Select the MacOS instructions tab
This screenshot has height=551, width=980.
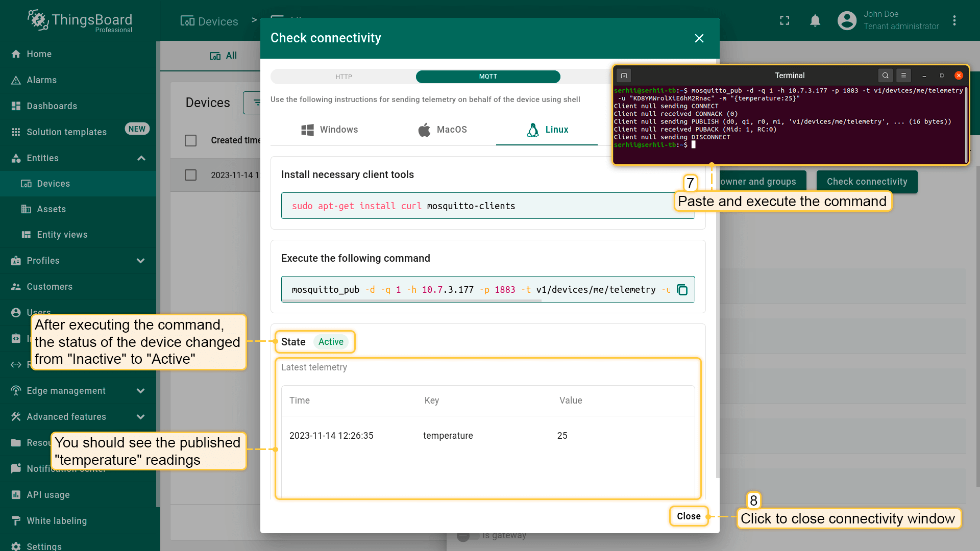point(442,130)
